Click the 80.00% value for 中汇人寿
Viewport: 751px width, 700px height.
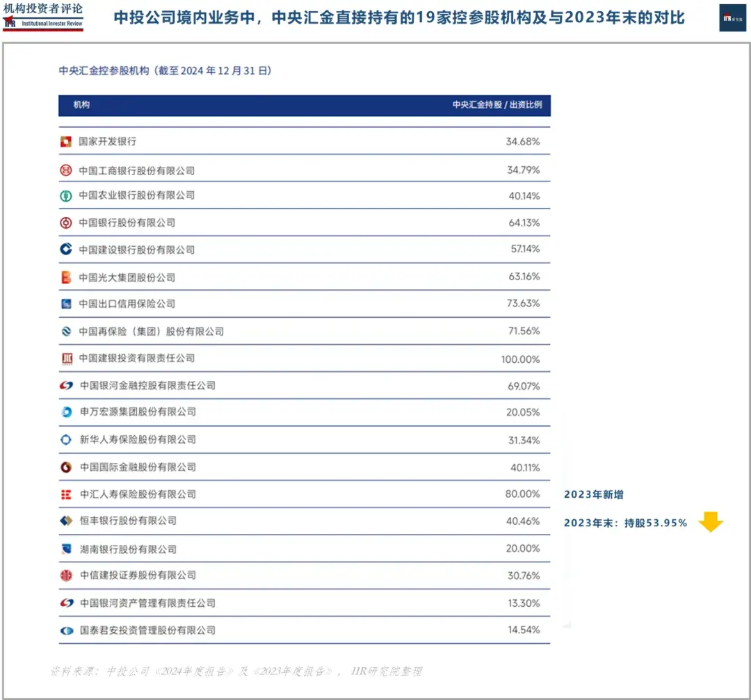click(522, 494)
